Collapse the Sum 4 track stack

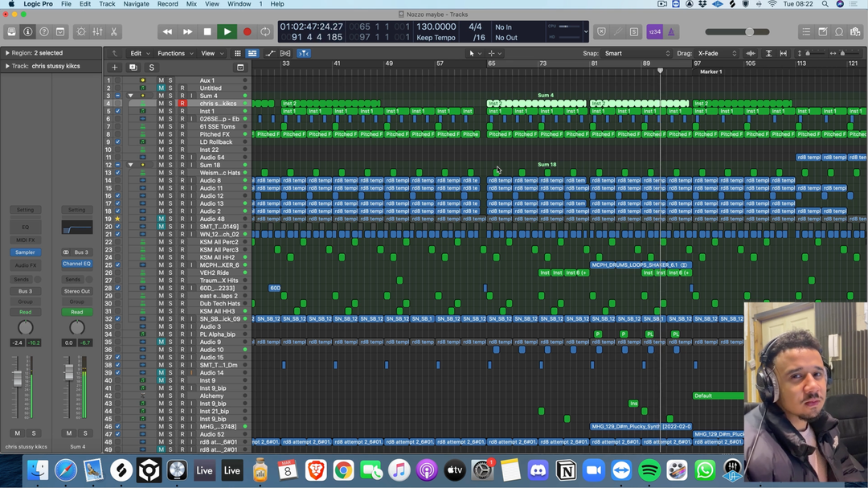tap(130, 96)
